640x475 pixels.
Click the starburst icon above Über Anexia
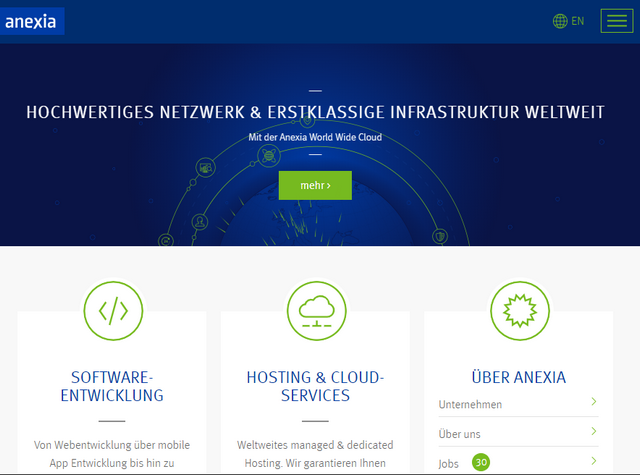520,311
